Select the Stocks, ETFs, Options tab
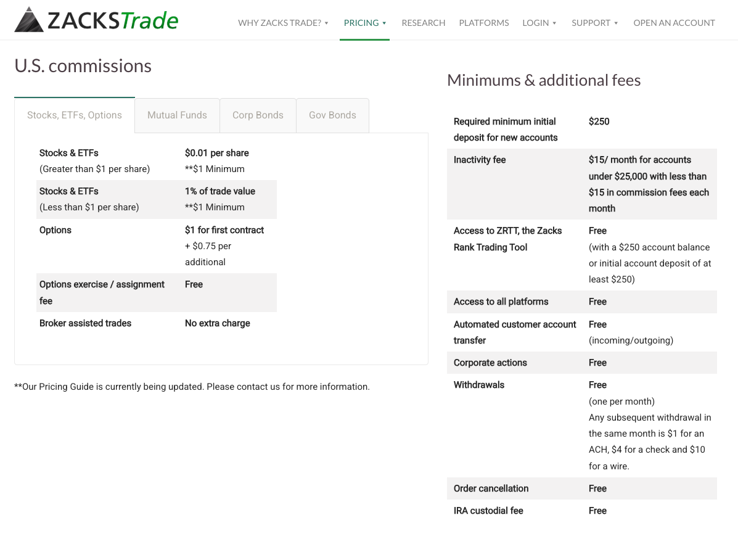This screenshot has height=560, width=738. 75,115
